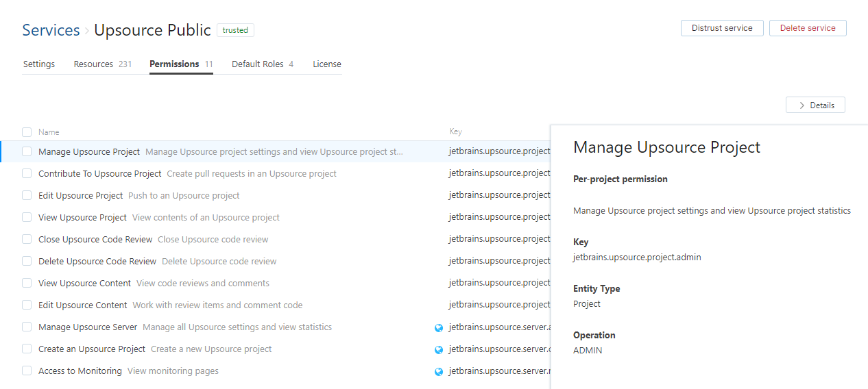The width and height of the screenshot is (868, 389).
Task: Check the Manage Upsource Project checkbox
Action: pyautogui.click(x=27, y=152)
